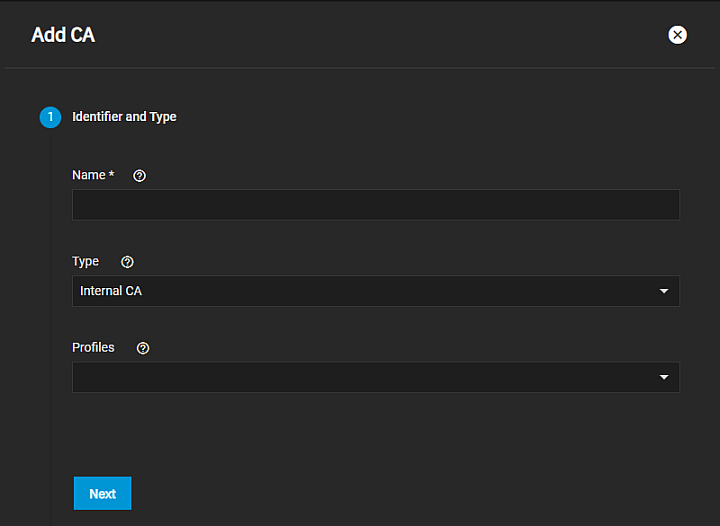Viewport: 720px width, 526px height.
Task: Click the Add CA dialog title
Action: click(63, 35)
